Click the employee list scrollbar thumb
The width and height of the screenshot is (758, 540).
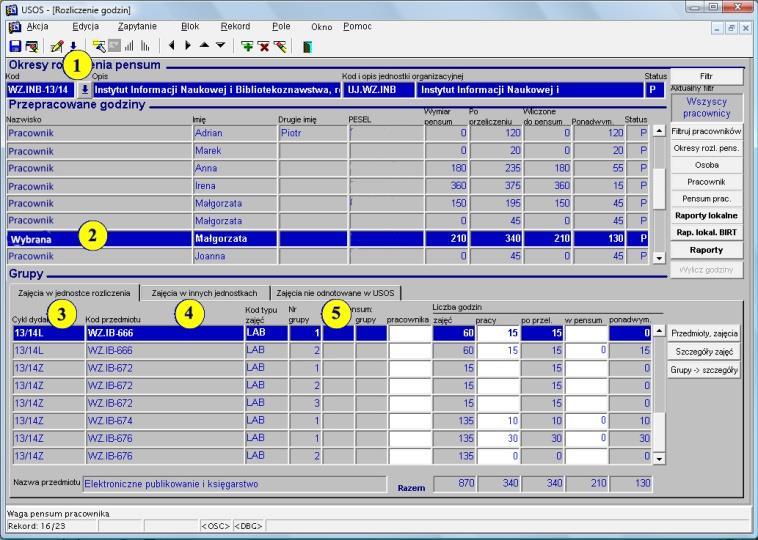(659, 189)
